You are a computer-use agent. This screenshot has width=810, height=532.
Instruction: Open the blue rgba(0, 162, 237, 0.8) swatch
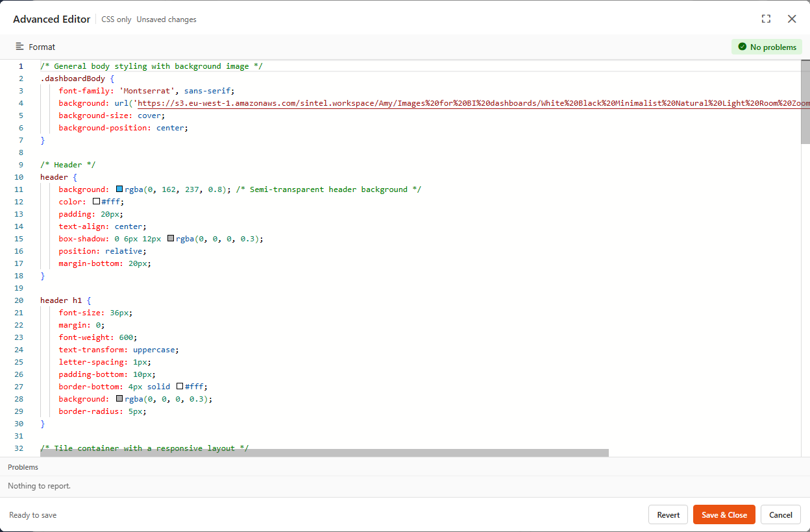[x=119, y=189]
